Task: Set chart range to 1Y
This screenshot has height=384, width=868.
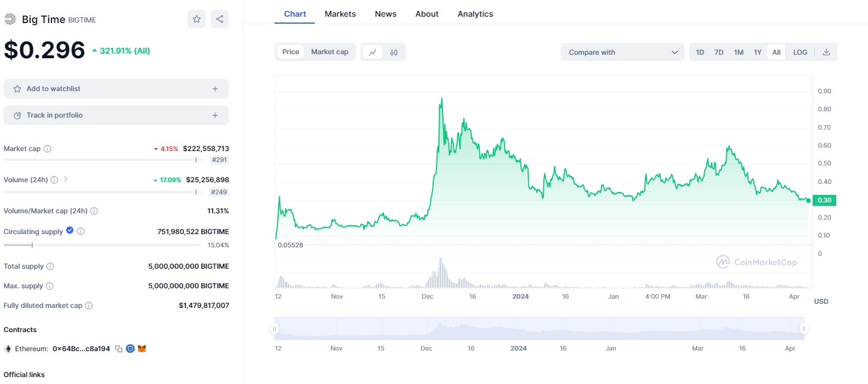Action: click(758, 52)
